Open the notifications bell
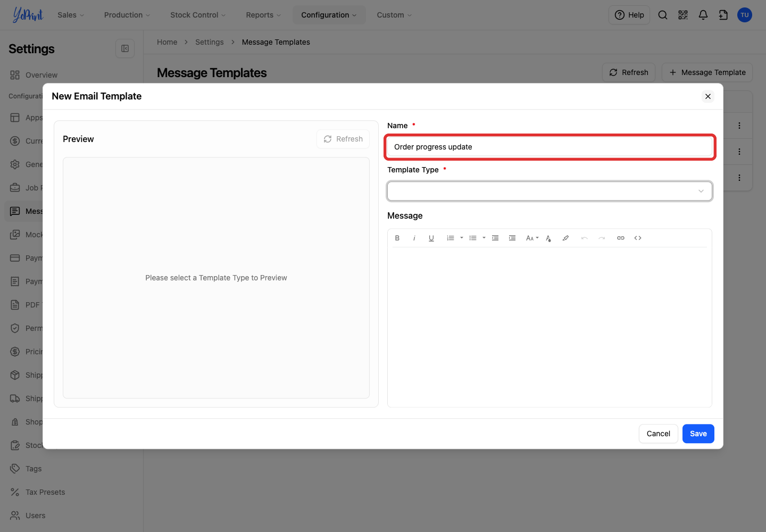Image resolution: width=766 pixels, height=532 pixels. tap(703, 15)
